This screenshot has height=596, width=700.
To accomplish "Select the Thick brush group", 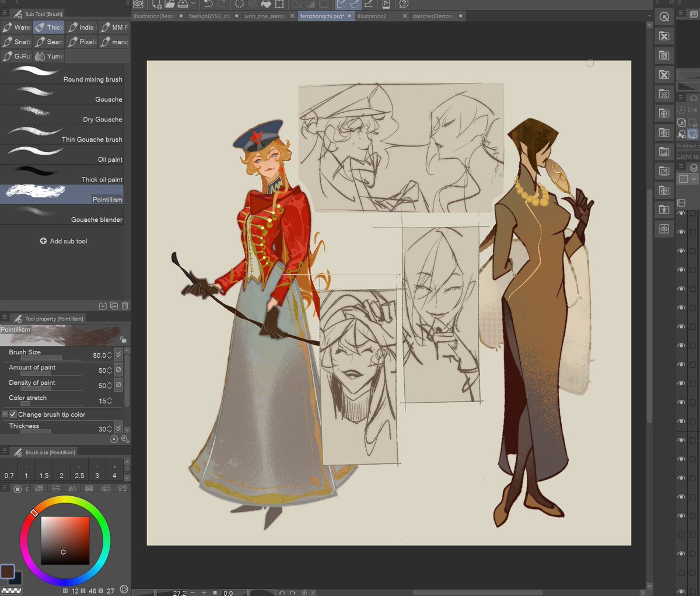I will (x=49, y=27).
